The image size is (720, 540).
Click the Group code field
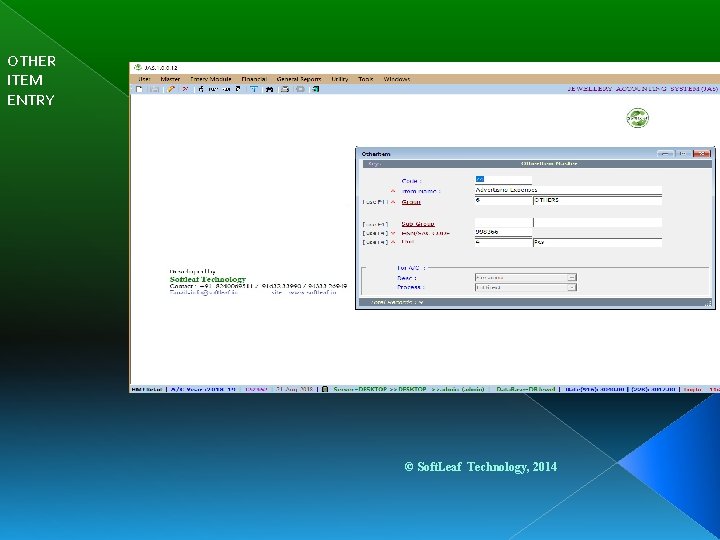click(503, 201)
